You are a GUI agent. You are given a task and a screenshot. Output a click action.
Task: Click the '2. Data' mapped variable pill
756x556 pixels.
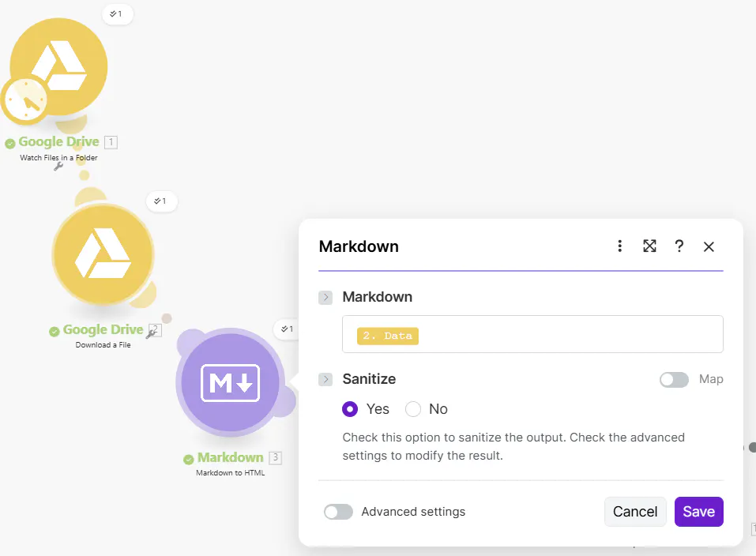[x=387, y=336]
